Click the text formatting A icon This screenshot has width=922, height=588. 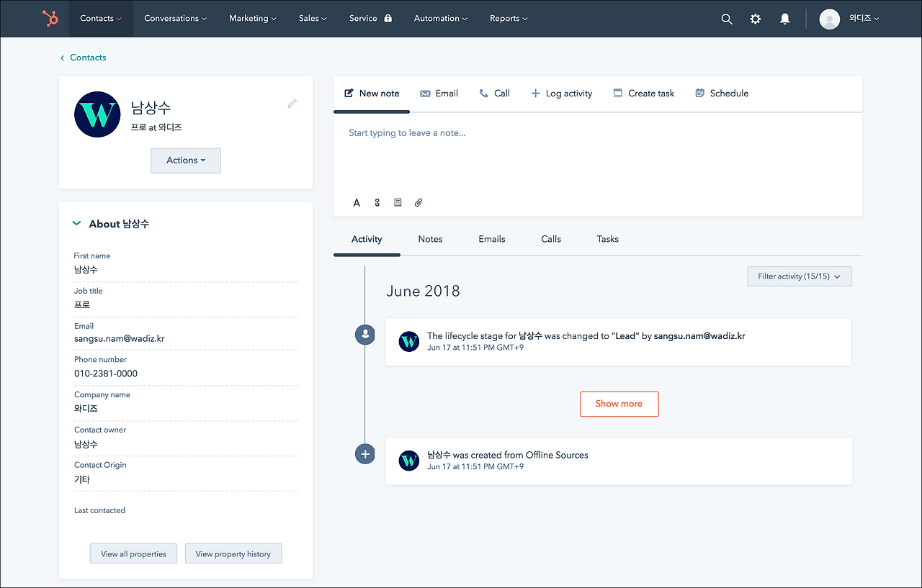tap(357, 203)
